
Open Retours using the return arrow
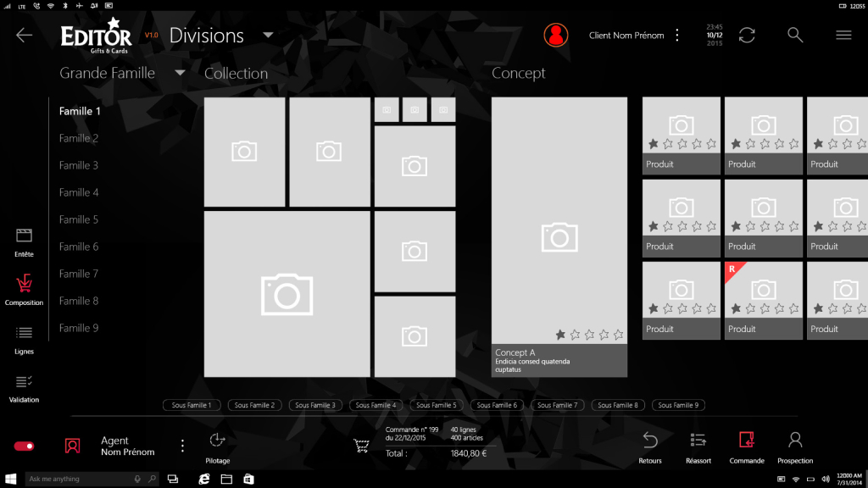tap(650, 441)
